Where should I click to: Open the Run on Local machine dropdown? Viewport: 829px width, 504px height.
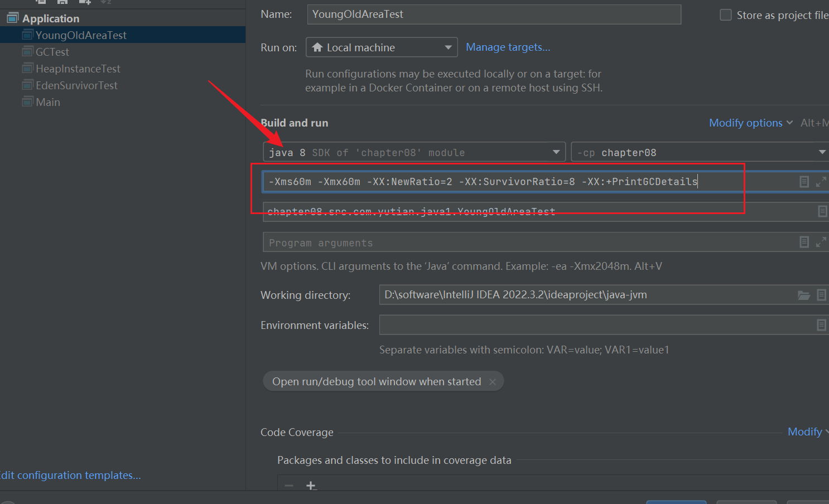tap(382, 47)
